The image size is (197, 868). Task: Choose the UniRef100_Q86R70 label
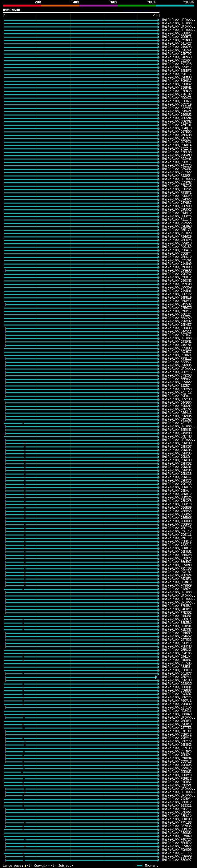[x=176, y=504]
